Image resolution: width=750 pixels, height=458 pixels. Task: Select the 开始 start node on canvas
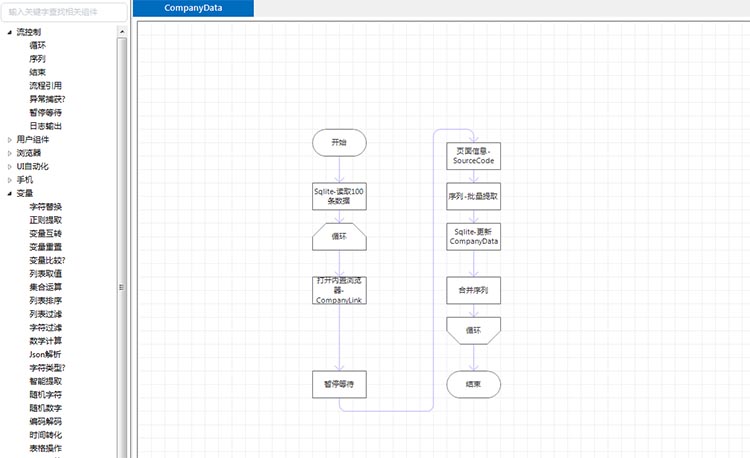click(339, 142)
